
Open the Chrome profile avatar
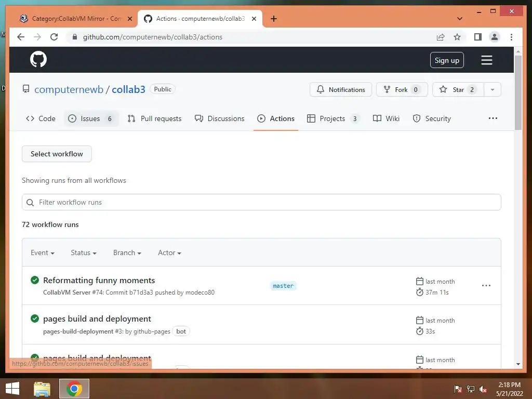point(495,37)
